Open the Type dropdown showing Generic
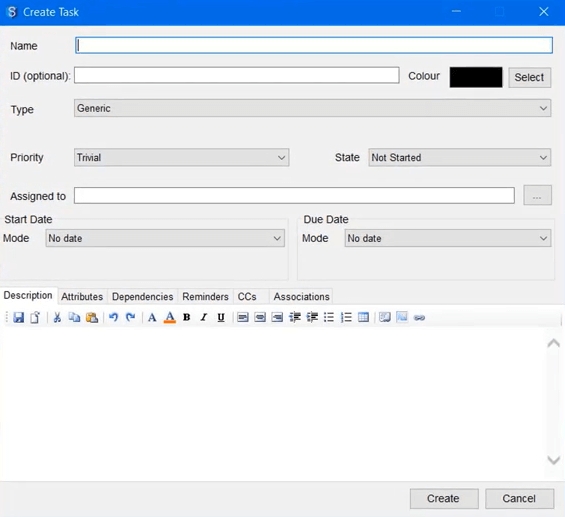 point(312,108)
